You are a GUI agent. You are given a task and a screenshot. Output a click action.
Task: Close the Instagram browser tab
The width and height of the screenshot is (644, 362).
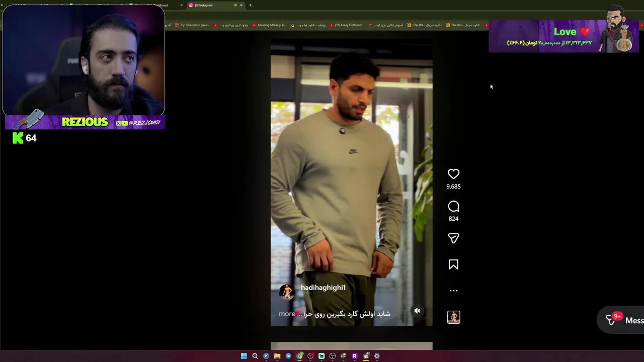click(x=241, y=5)
